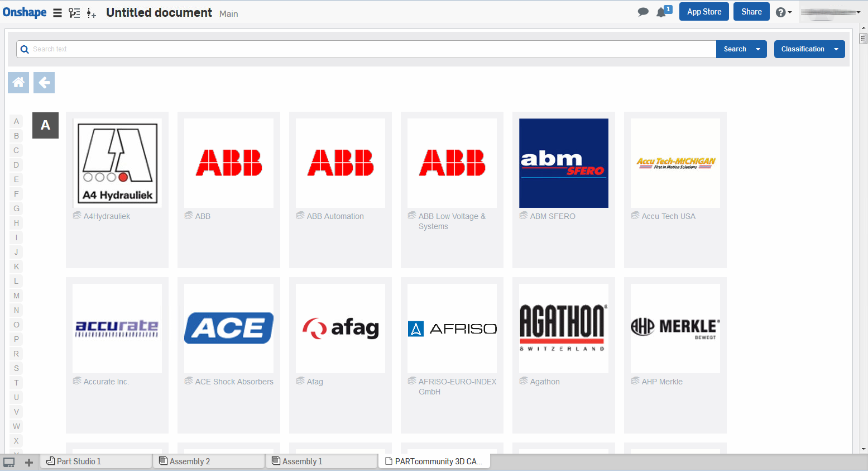Go to the catalog home icon
The width and height of the screenshot is (868, 471).
[18, 83]
